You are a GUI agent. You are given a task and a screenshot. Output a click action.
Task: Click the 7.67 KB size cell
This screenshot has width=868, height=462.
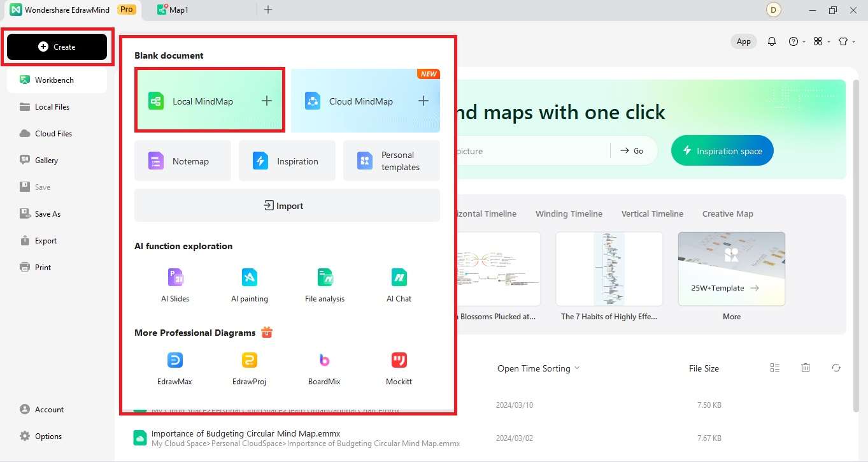point(709,438)
